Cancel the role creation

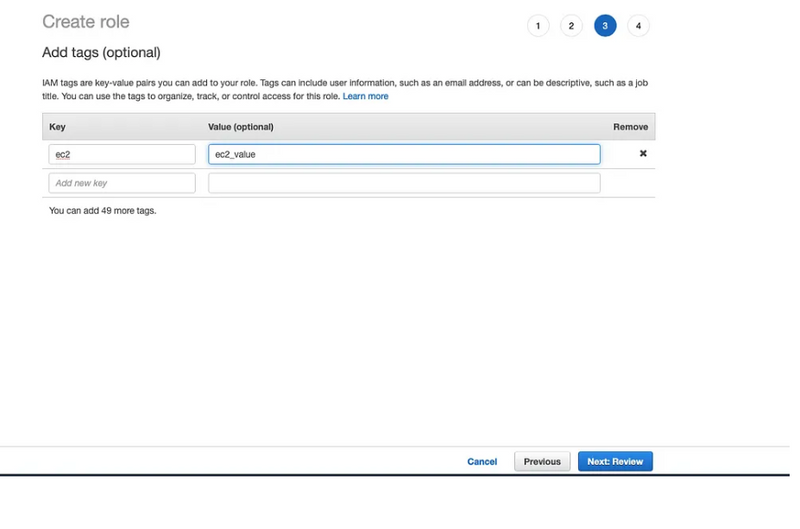482,462
